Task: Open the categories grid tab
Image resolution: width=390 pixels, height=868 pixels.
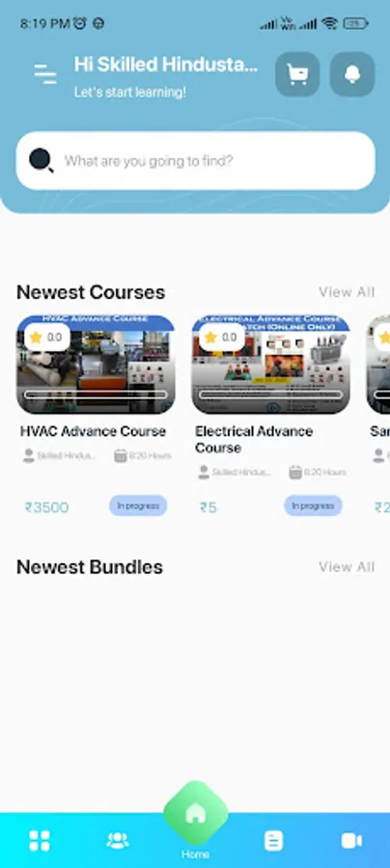Action: click(40, 840)
